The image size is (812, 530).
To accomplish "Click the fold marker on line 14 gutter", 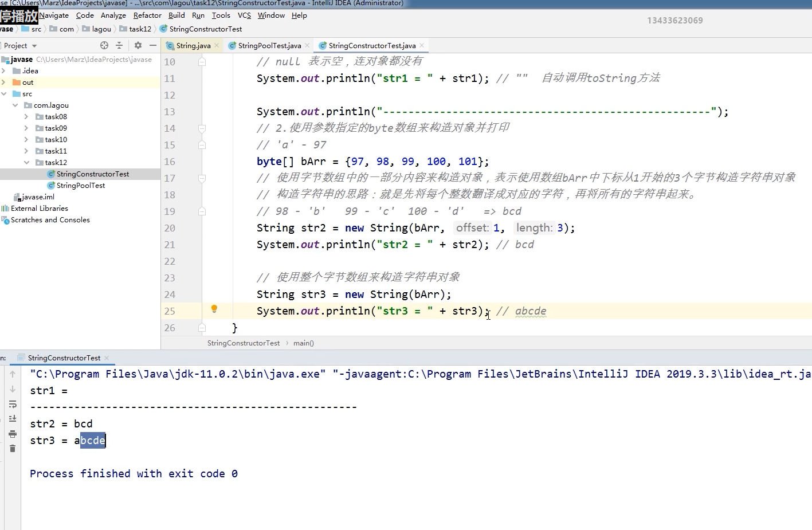I will tap(202, 128).
